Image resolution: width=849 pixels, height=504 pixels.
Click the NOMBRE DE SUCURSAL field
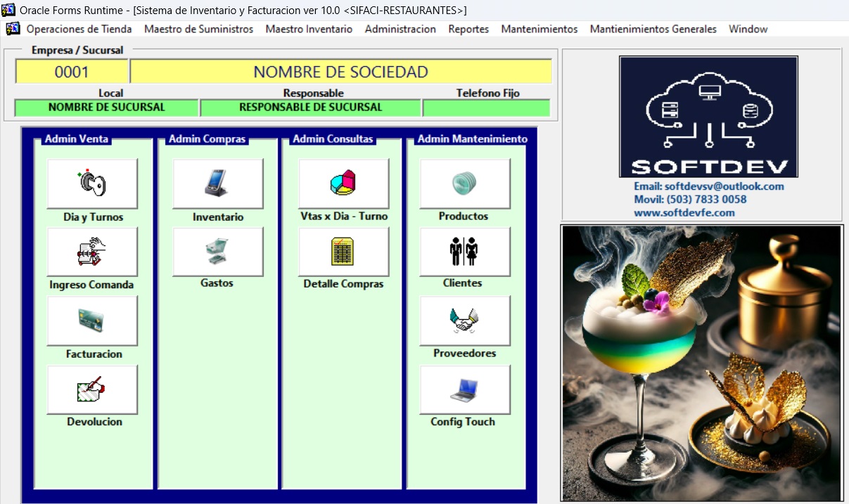[x=106, y=108]
